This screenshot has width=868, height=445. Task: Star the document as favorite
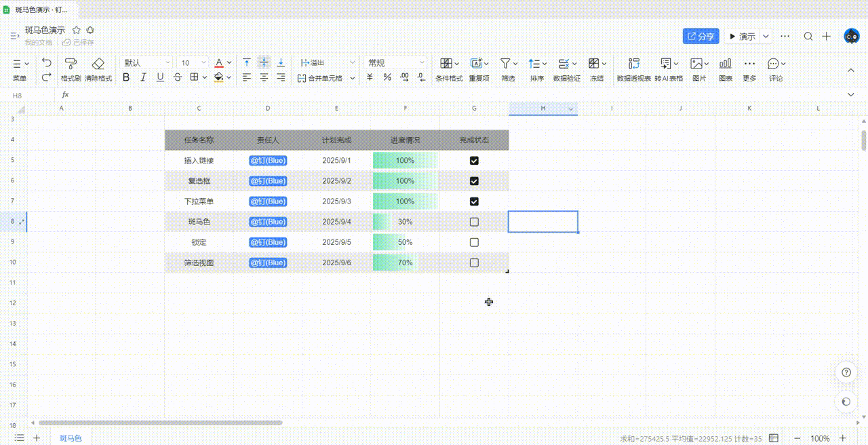77,31
